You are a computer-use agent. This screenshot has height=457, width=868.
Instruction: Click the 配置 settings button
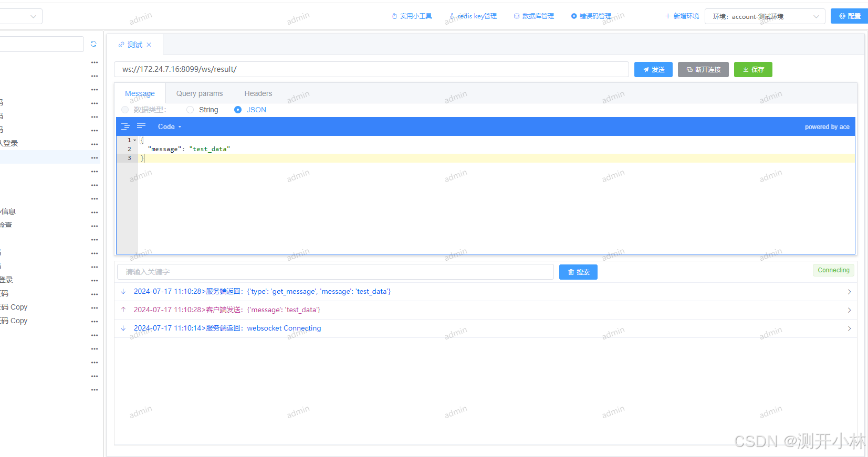(850, 16)
